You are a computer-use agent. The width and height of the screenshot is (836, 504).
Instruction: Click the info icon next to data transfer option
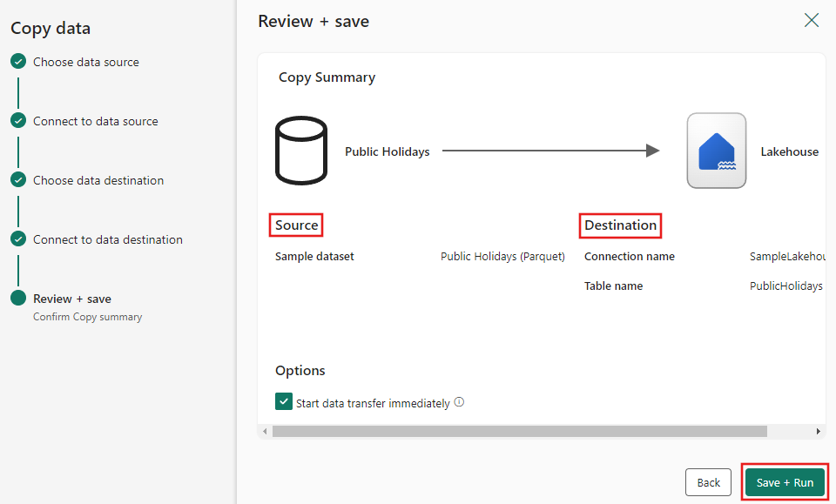tap(459, 402)
